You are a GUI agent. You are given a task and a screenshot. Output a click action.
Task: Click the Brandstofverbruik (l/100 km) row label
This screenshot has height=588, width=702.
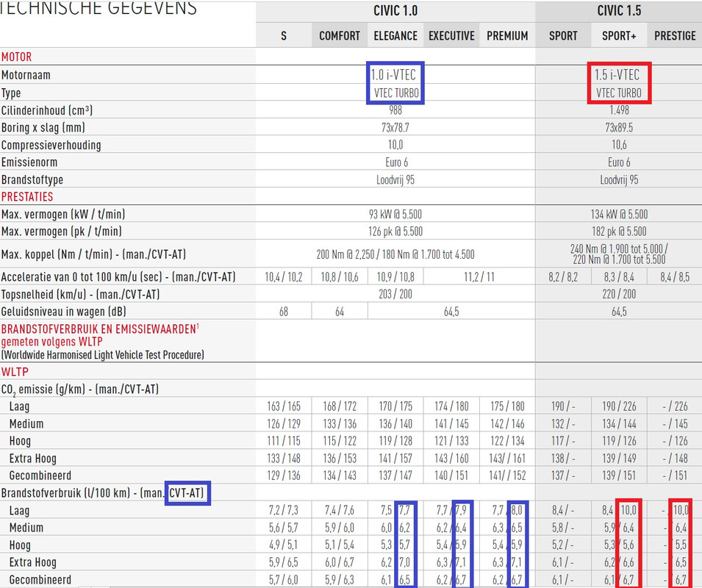(x=102, y=493)
